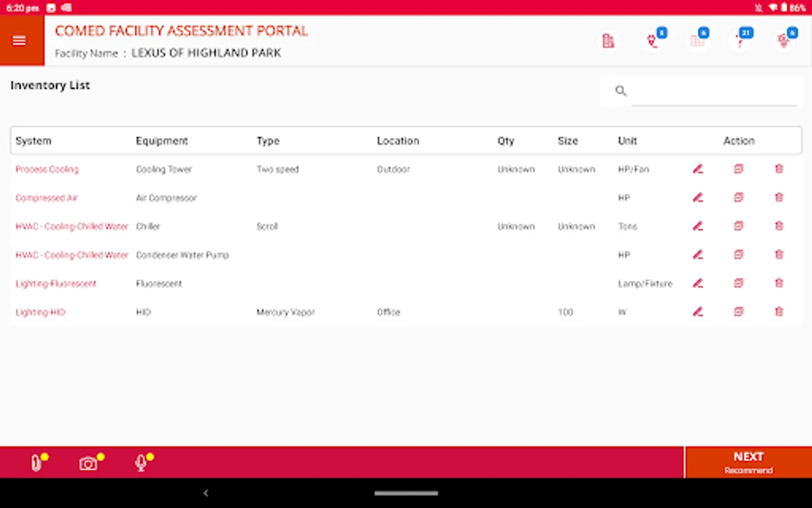Edit the Compressed Air row
This screenshot has height=508, width=812.
[698, 198]
